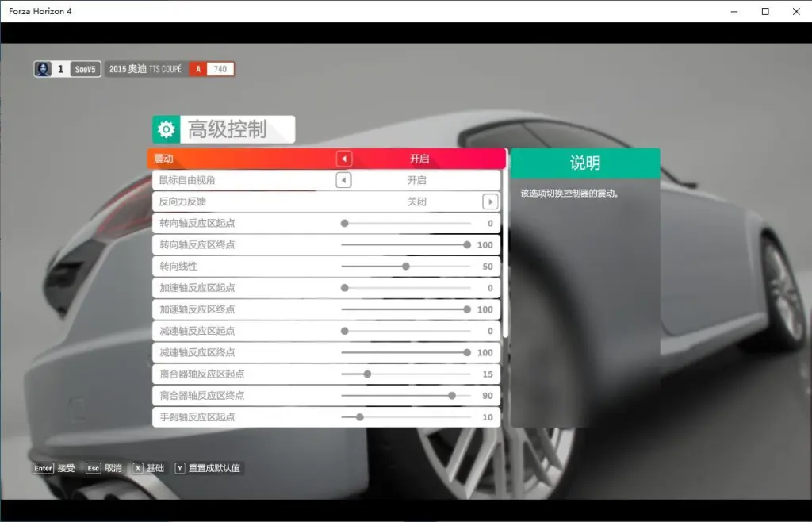Screen dimensions: 812x522
Task: Click the 手刹轴反应区起点 slider handle
Action: pos(360,416)
